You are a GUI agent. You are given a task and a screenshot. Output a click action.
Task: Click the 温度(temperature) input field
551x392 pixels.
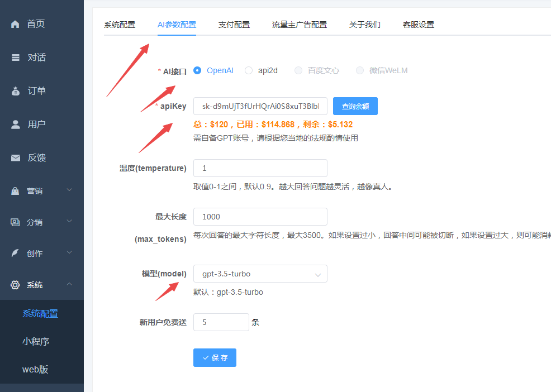(260, 168)
